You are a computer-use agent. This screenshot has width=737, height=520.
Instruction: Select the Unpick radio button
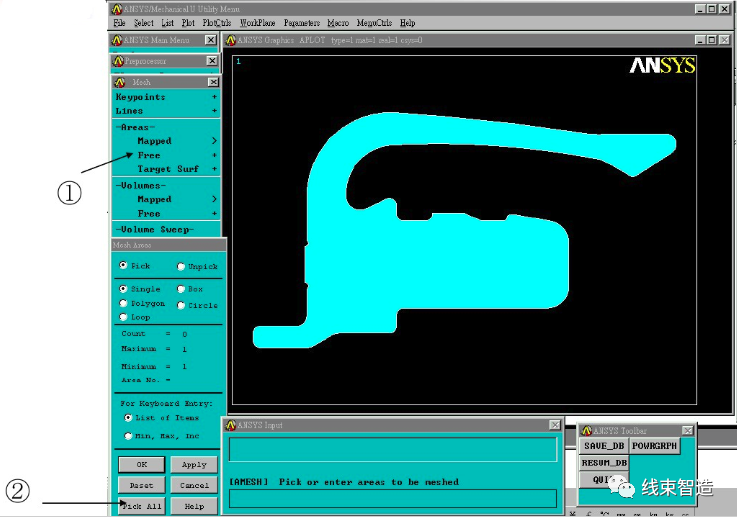181,267
